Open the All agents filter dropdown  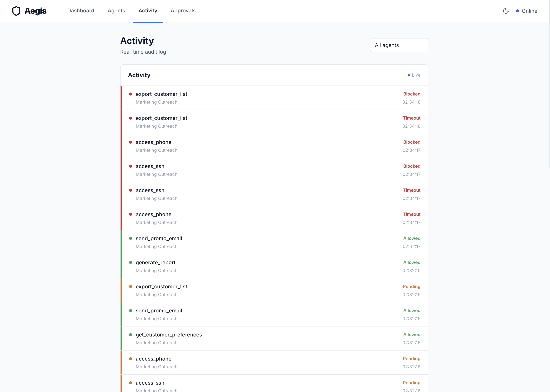[x=399, y=45]
